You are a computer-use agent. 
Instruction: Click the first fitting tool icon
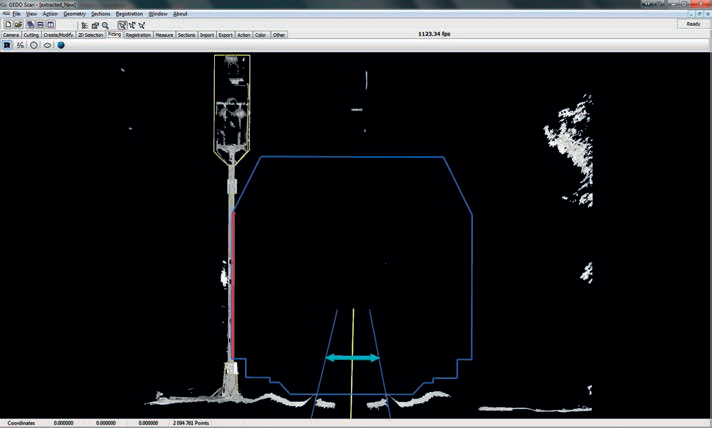coord(7,45)
